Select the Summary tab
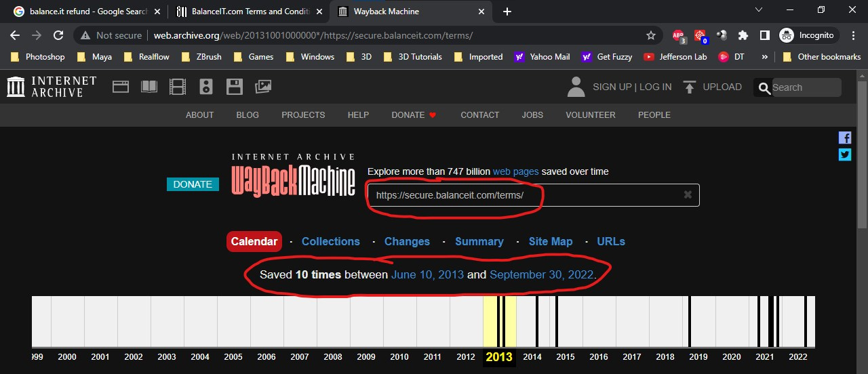This screenshot has width=868, height=374. point(479,241)
